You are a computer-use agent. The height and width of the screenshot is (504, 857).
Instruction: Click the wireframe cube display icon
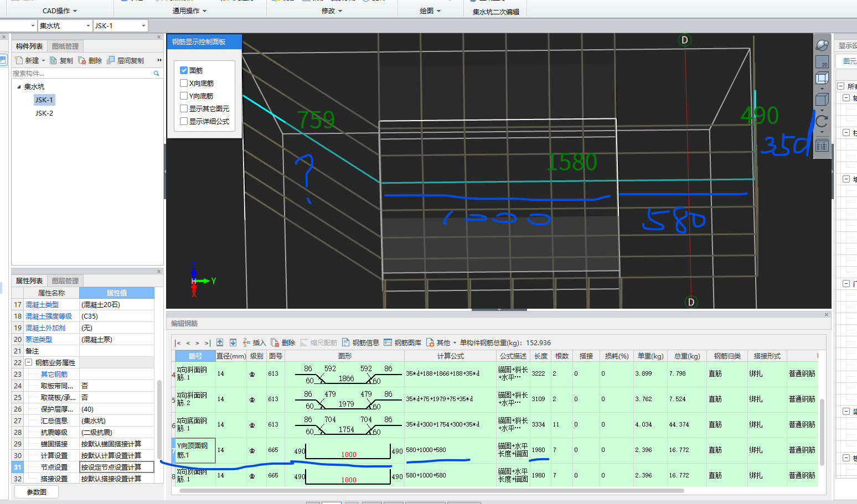pos(822,78)
